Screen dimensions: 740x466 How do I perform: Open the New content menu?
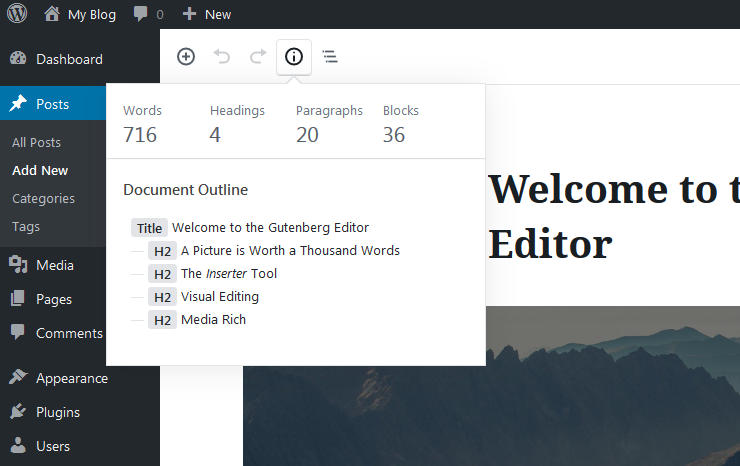[x=207, y=14]
